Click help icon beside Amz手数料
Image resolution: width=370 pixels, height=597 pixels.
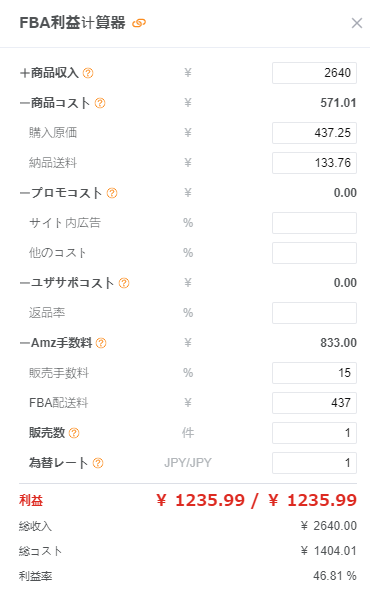click(101, 343)
